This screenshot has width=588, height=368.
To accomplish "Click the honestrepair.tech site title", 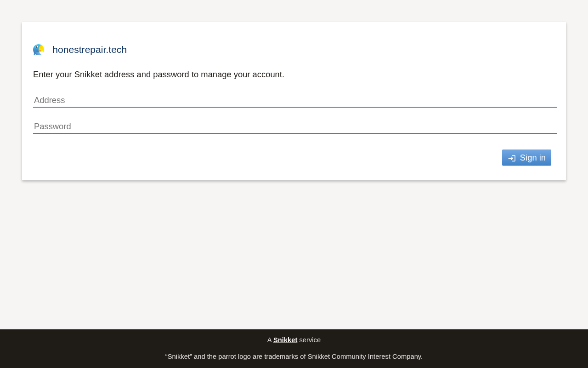I will tap(90, 50).
